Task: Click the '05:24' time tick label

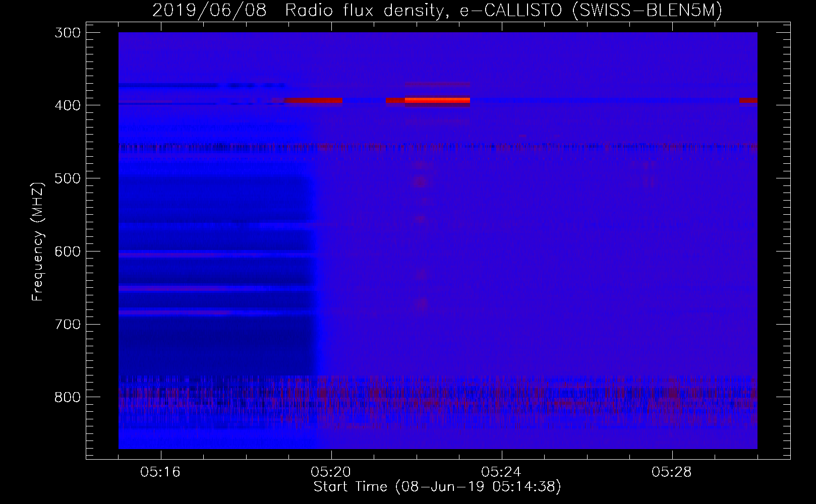Action: pyautogui.click(x=501, y=472)
